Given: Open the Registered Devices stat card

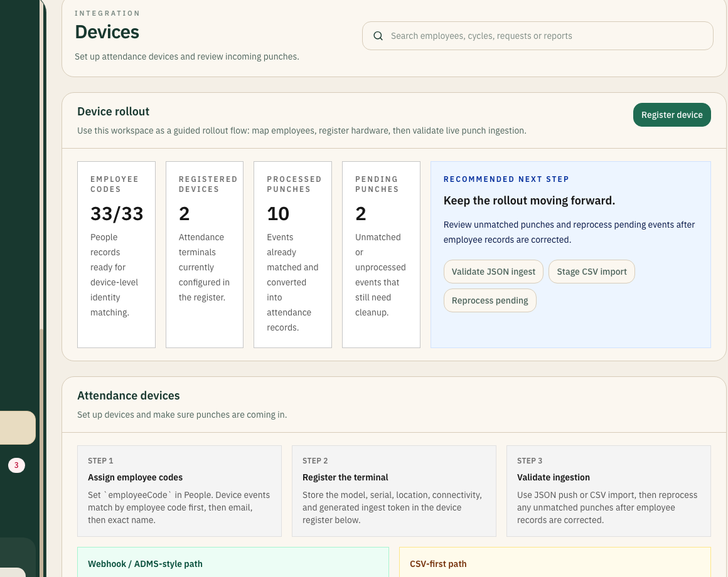Looking at the screenshot, I should (204, 254).
